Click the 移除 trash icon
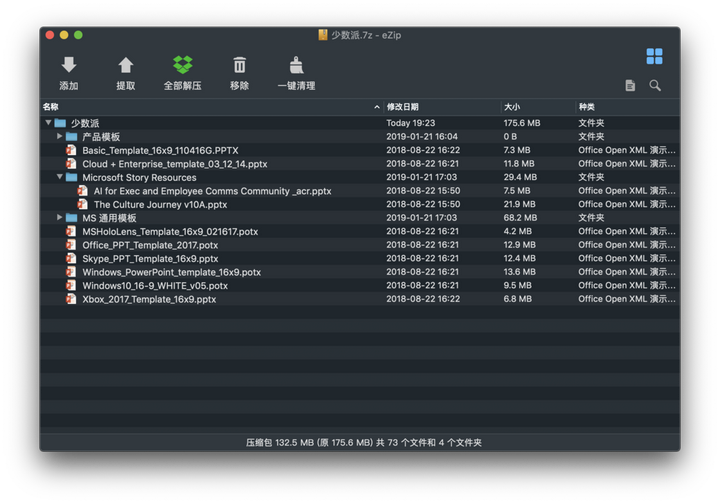Viewport: 720px width, 504px height. coord(239,65)
